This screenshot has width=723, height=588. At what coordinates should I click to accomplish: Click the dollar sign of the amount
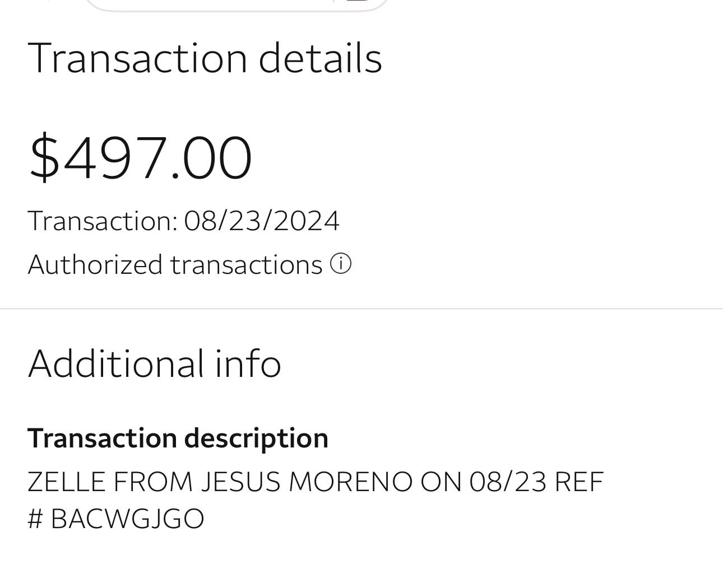pyautogui.click(x=44, y=158)
